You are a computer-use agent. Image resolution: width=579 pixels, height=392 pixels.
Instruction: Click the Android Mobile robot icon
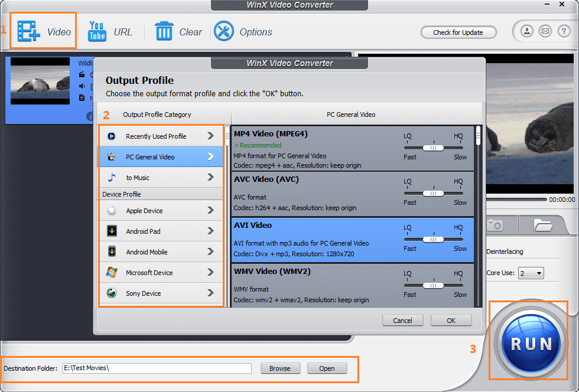(112, 251)
